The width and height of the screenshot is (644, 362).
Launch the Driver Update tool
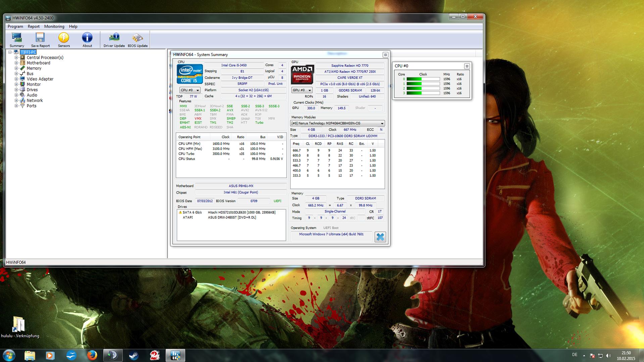(x=114, y=40)
